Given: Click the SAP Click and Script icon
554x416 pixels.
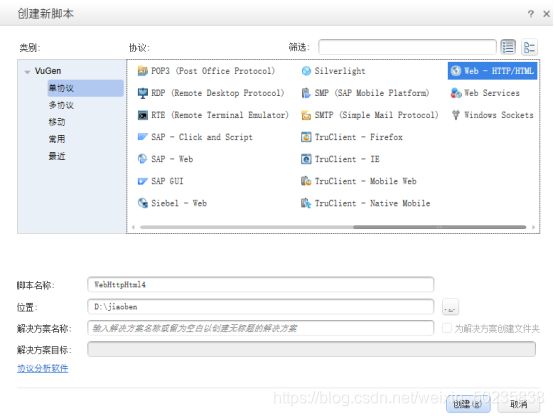Looking at the screenshot, I should pyautogui.click(x=142, y=137).
